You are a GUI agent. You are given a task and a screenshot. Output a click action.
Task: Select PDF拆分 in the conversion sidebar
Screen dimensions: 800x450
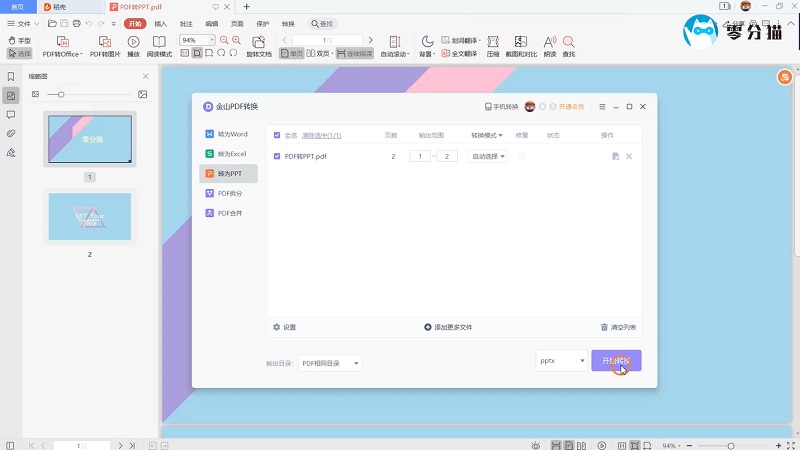click(228, 193)
